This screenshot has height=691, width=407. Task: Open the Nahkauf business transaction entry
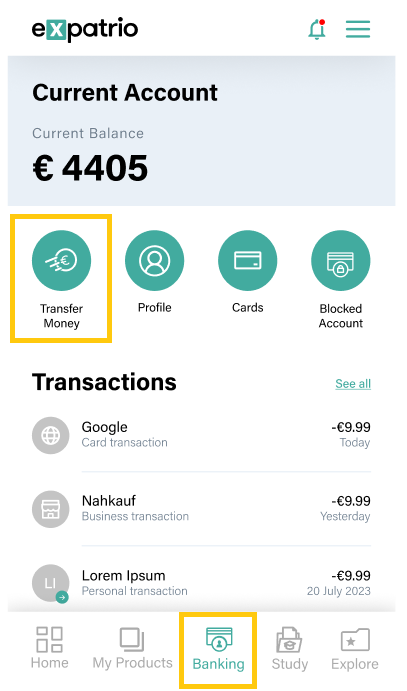click(201, 509)
